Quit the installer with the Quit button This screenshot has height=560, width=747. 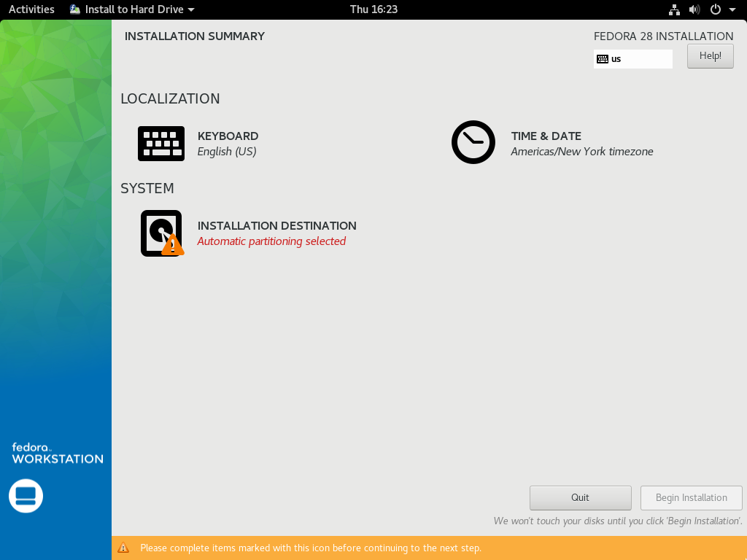coord(580,497)
